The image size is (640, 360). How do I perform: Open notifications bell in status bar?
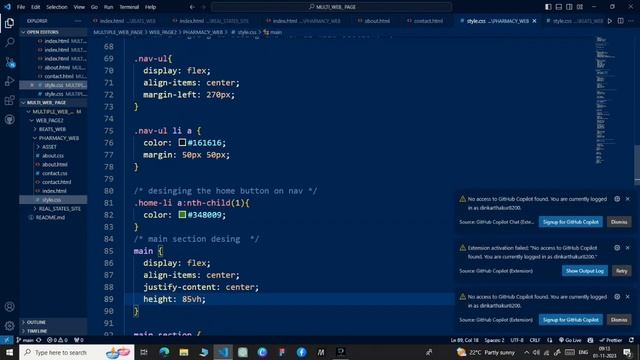[631, 340]
